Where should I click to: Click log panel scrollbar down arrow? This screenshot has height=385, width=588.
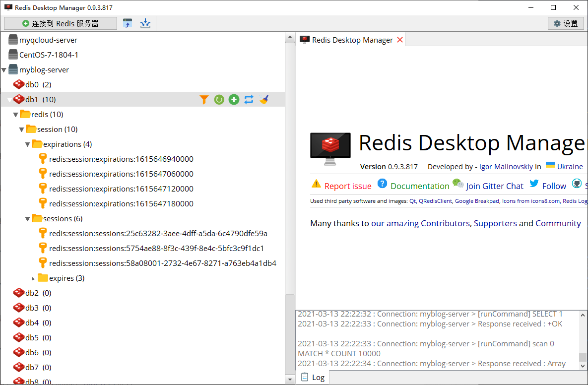(x=583, y=366)
